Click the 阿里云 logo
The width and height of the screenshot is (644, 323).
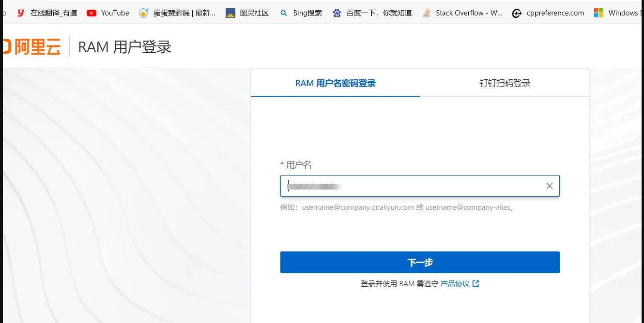tap(31, 47)
